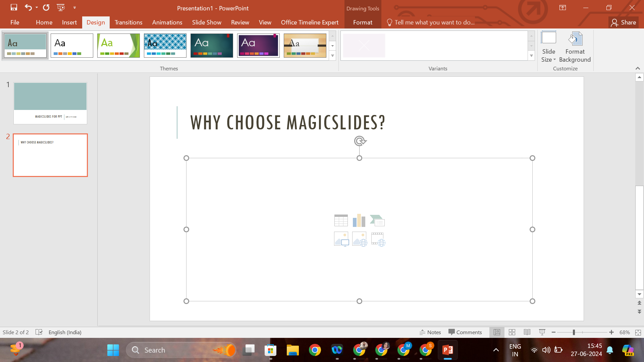Open the Comments pane

[x=465, y=332]
